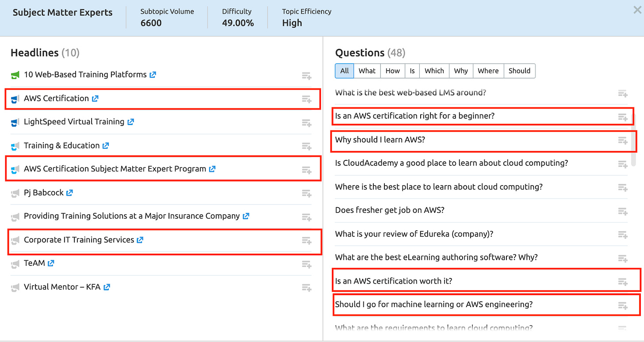
Task: Open external link icon beside TeAM headline
Action: [51, 264]
